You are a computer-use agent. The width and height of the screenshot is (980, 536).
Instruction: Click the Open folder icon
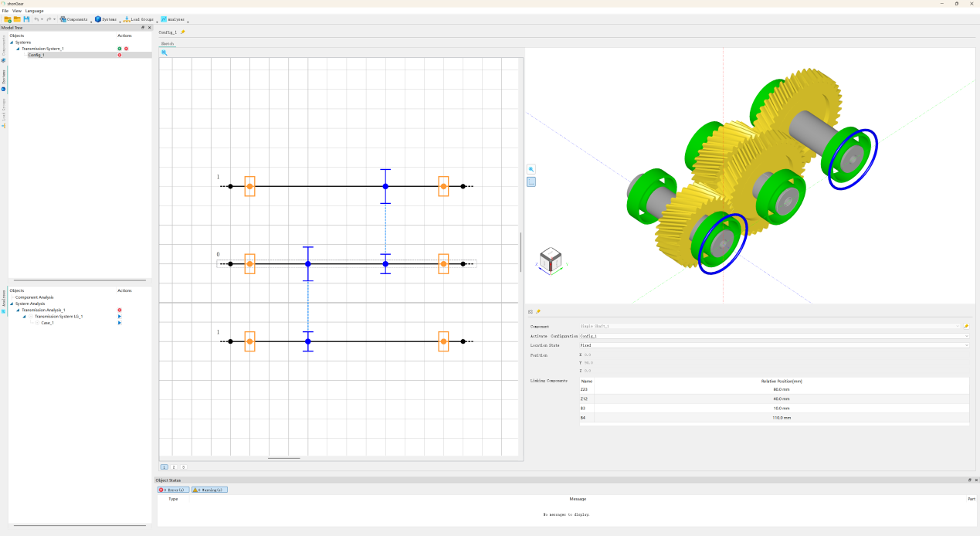click(16, 19)
